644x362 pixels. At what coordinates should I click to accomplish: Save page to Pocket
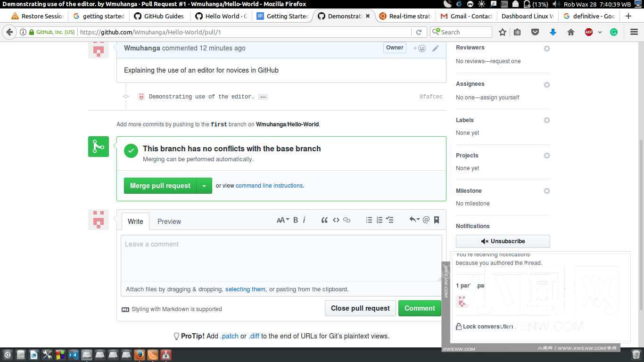click(x=535, y=32)
